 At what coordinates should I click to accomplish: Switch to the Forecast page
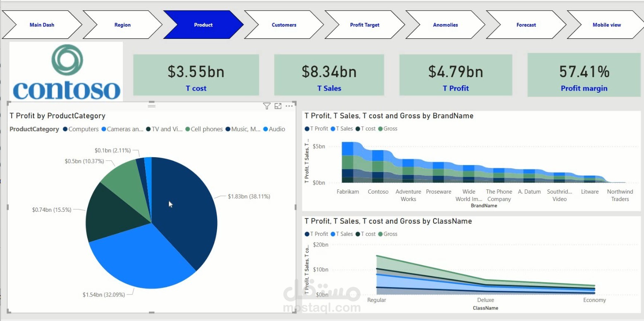(526, 25)
